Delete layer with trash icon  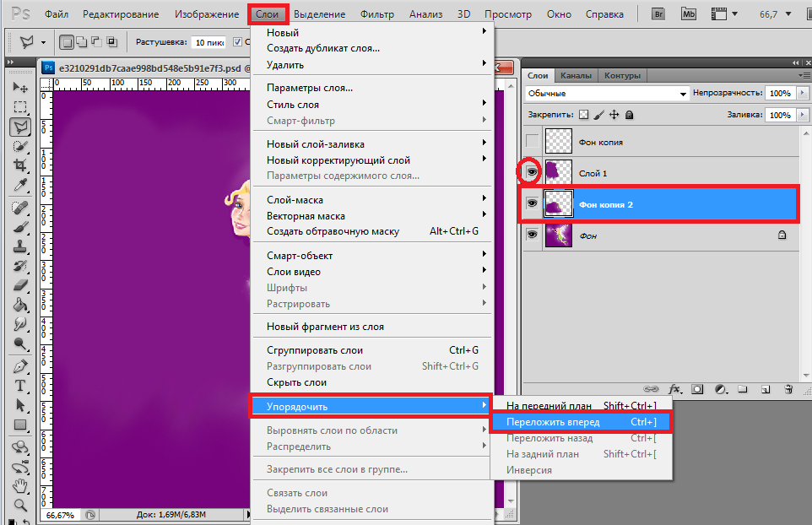coord(788,389)
